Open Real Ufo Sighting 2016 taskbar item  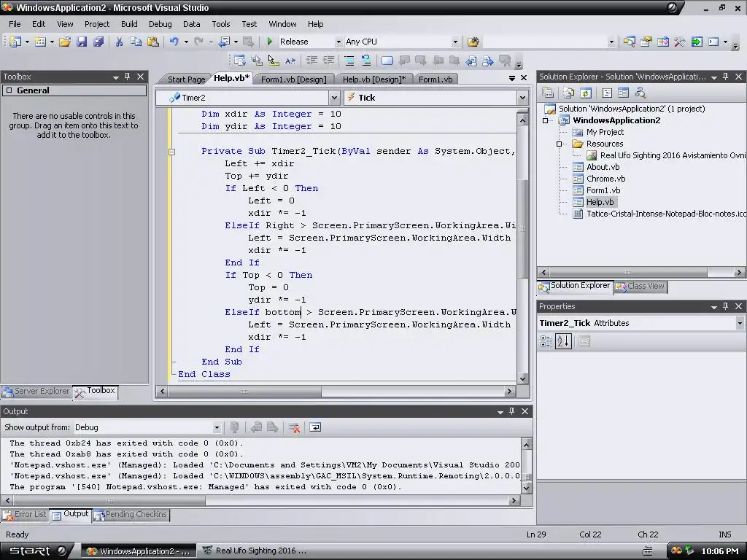[255, 551]
